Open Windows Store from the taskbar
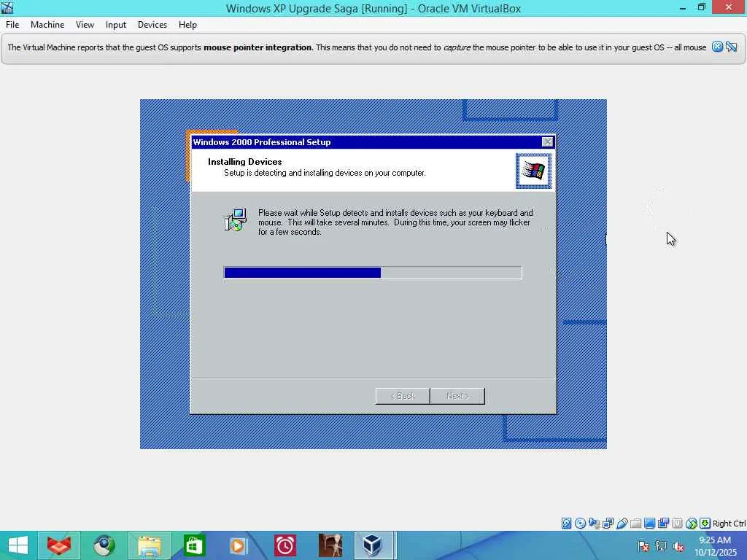Image resolution: width=747 pixels, height=560 pixels. click(x=193, y=545)
